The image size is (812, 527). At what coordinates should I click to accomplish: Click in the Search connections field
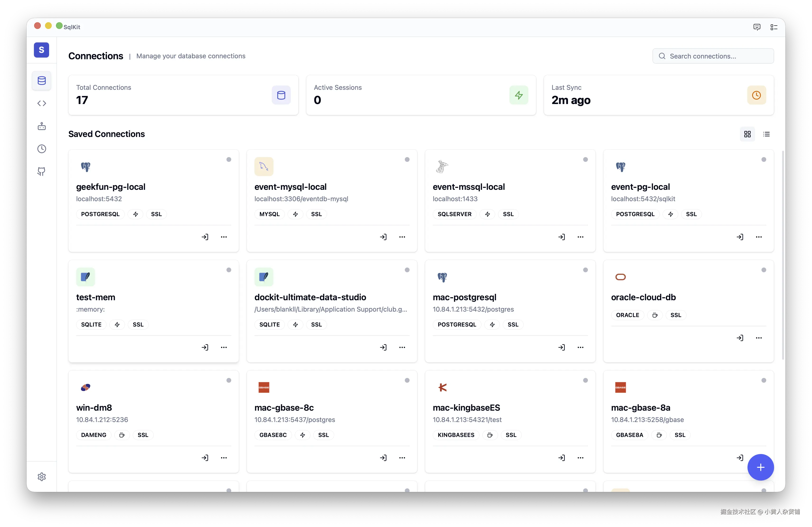(x=713, y=56)
